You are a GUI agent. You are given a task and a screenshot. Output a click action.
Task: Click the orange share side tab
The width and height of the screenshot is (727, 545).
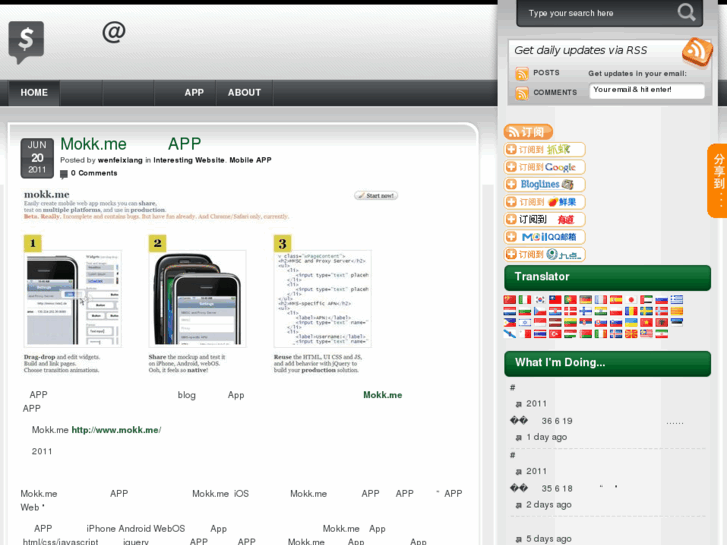pyautogui.click(x=718, y=181)
